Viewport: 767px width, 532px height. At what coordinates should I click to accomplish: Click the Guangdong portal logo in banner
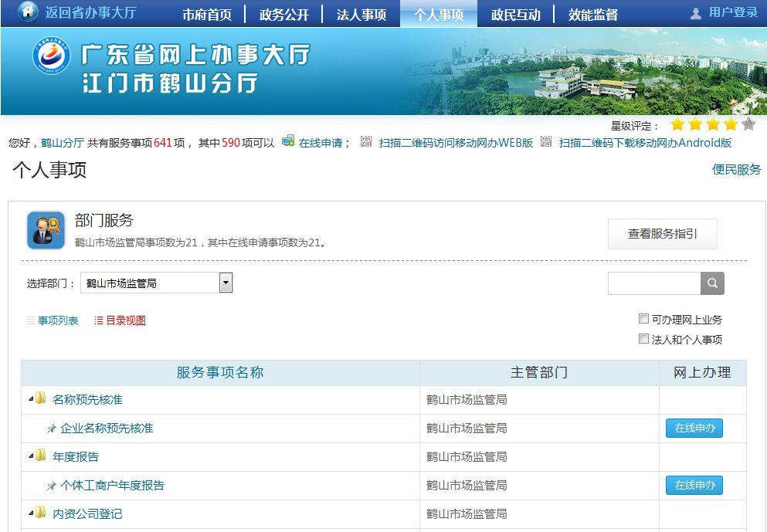click(51, 59)
